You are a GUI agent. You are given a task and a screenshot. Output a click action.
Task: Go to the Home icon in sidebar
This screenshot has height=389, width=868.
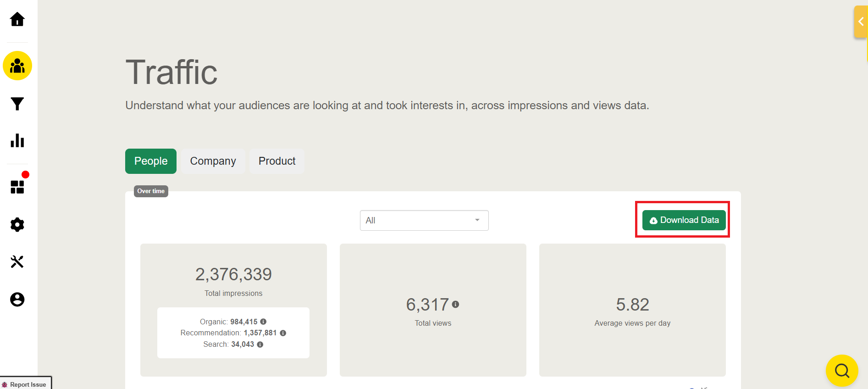(x=17, y=19)
